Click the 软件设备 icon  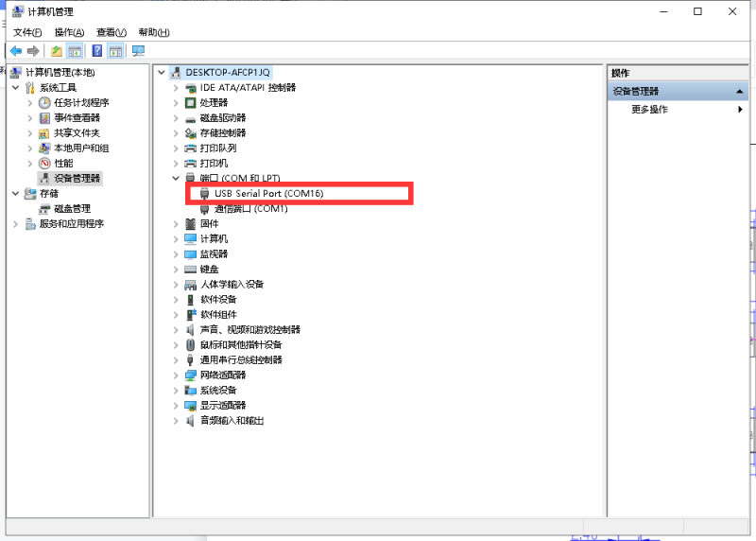191,300
